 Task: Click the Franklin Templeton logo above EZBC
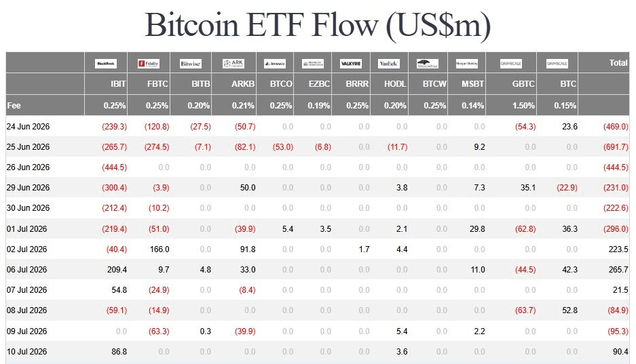pos(313,64)
